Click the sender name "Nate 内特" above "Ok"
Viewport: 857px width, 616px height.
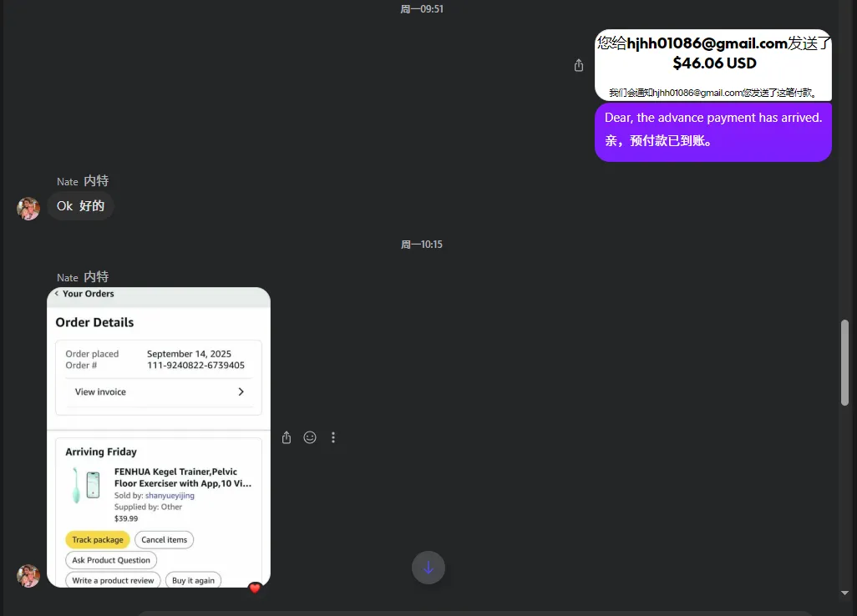pyautogui.click(x=83, y=181)
